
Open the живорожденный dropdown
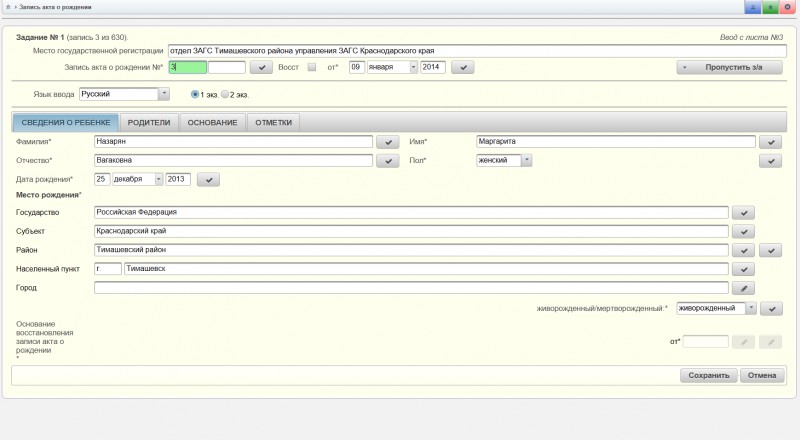coord(751,308)
